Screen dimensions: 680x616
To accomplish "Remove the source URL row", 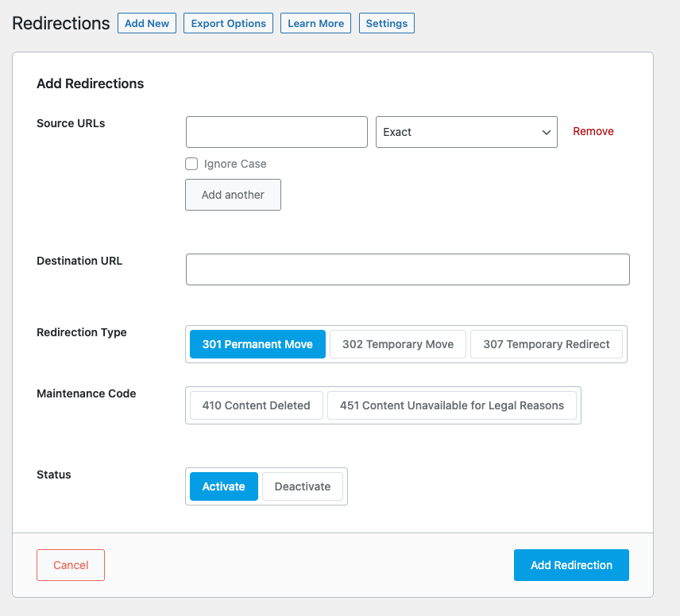I will click(x=593, y=131).
